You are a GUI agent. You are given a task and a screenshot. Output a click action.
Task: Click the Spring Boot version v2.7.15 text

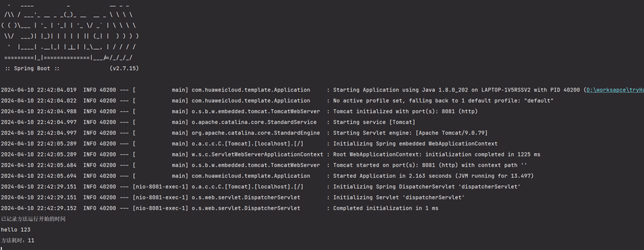[125, 69]
